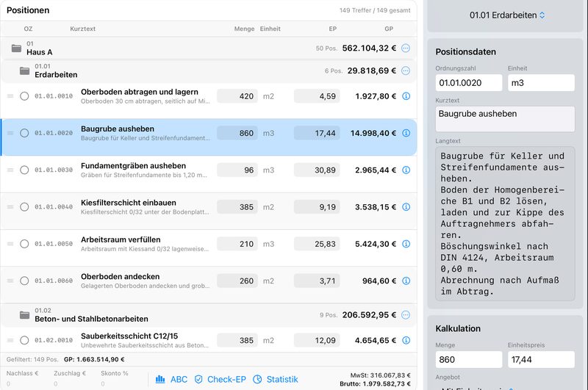The image size is (588, 390).
Task: Grab drag handle of position 01.01.0060
Action: point(10,281)
